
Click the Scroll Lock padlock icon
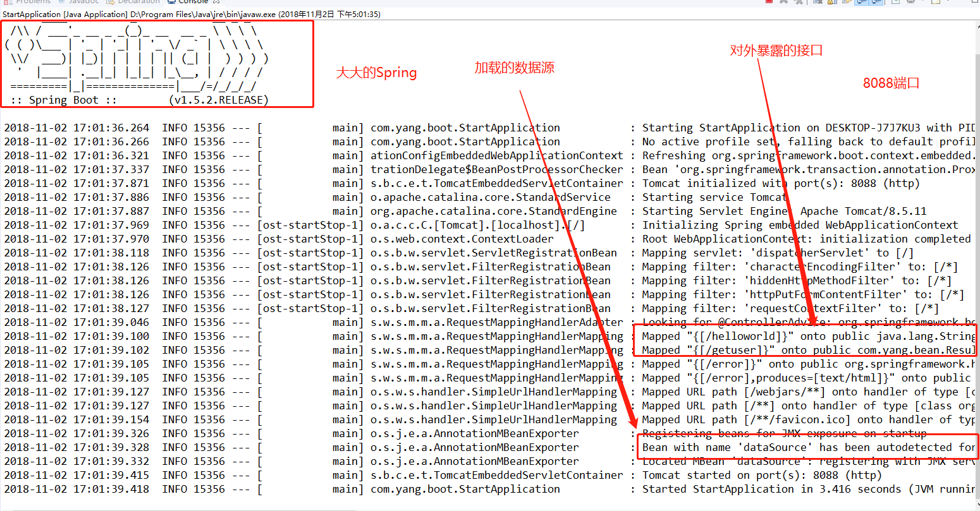832,2
